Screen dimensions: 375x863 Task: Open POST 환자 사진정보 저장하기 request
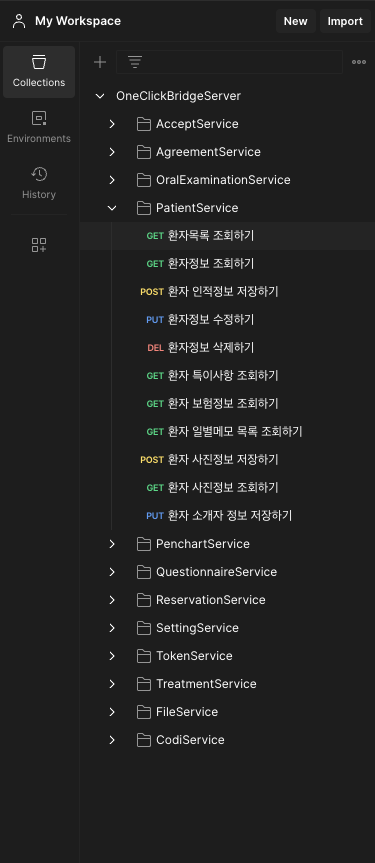[x=227, y=460]
